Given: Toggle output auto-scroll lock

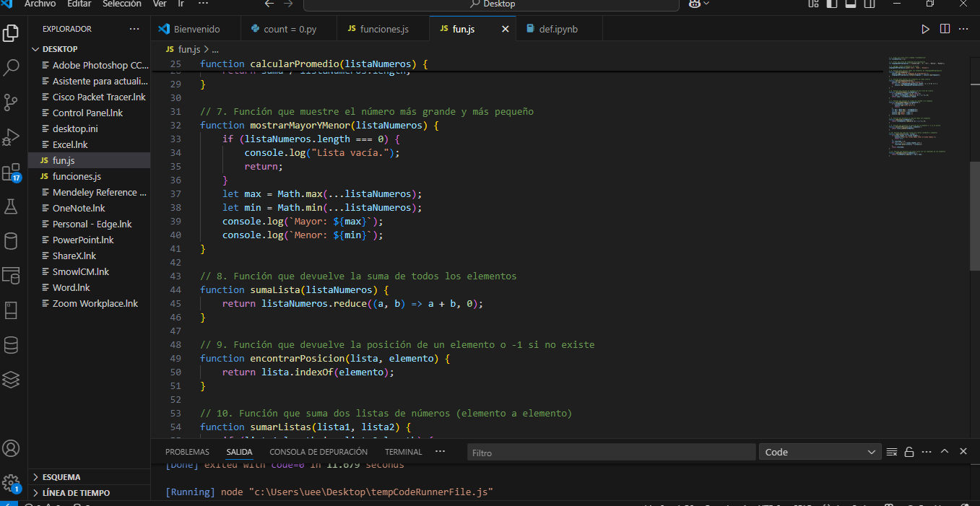Looking at the screenshot, I should (x=909, y=452).
